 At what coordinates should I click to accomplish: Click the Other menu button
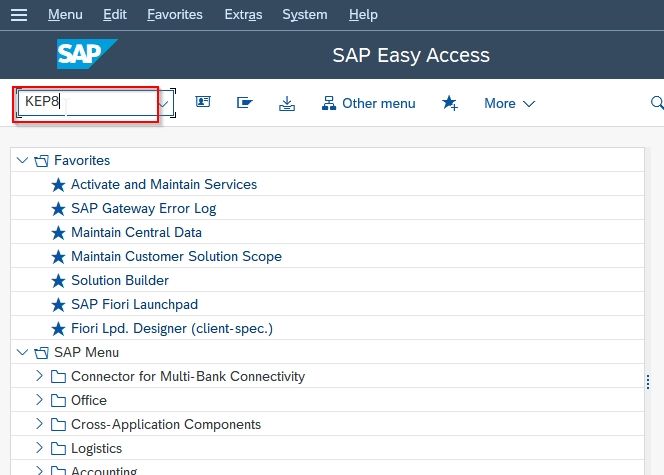[x=368, y=103]
